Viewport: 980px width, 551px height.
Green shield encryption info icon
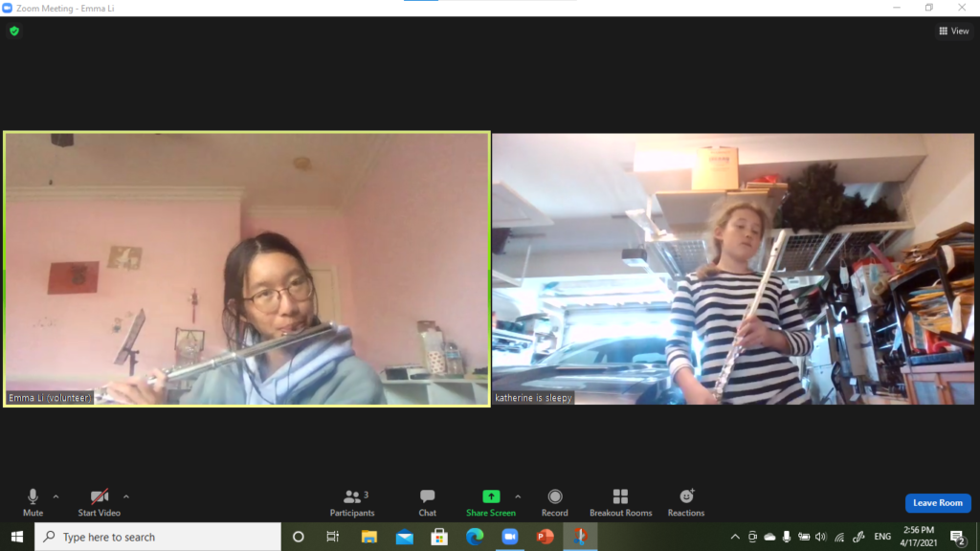click(14, 31)
